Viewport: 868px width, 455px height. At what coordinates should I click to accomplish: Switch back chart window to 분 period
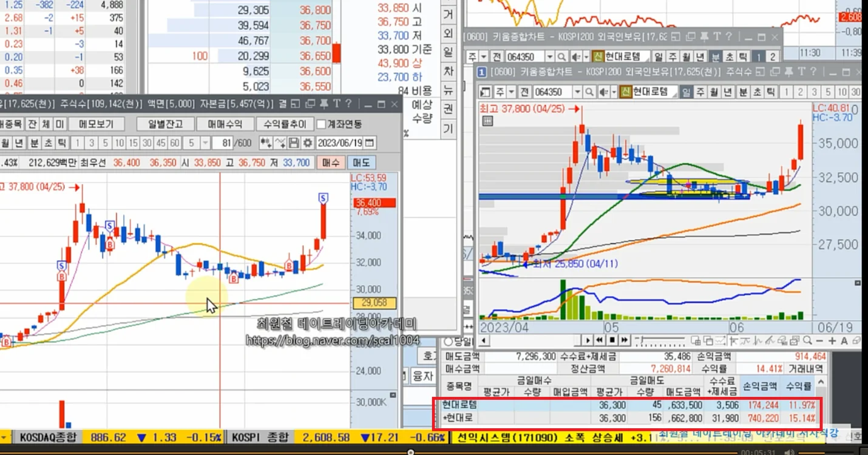[x=716, y=56]
